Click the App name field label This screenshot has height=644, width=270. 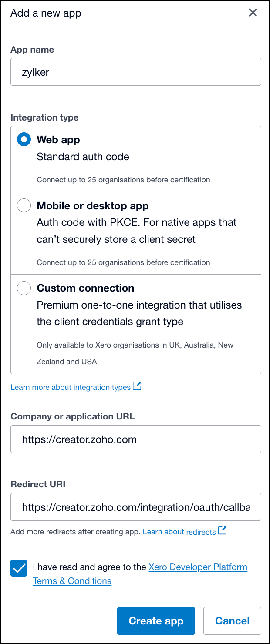(32, 50)
